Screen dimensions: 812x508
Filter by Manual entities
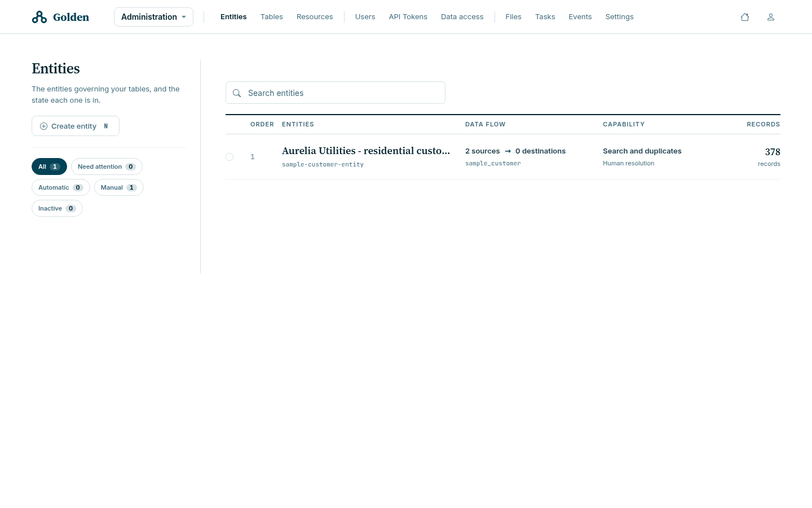point(119,187)
